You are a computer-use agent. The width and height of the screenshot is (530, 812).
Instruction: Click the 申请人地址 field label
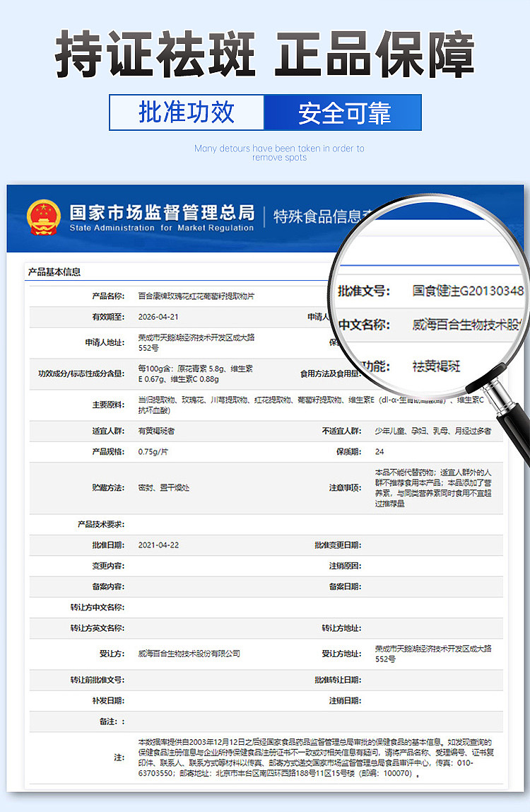(x=105, y=343)
